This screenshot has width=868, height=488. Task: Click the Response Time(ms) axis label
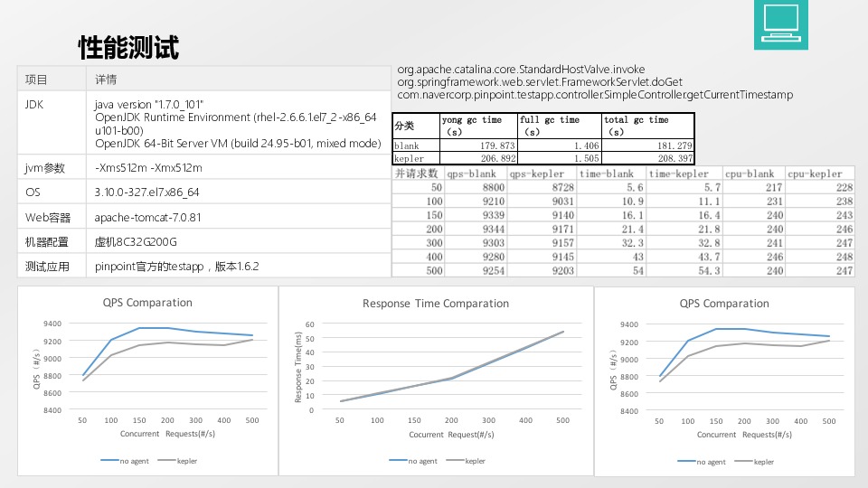(297, 368)
